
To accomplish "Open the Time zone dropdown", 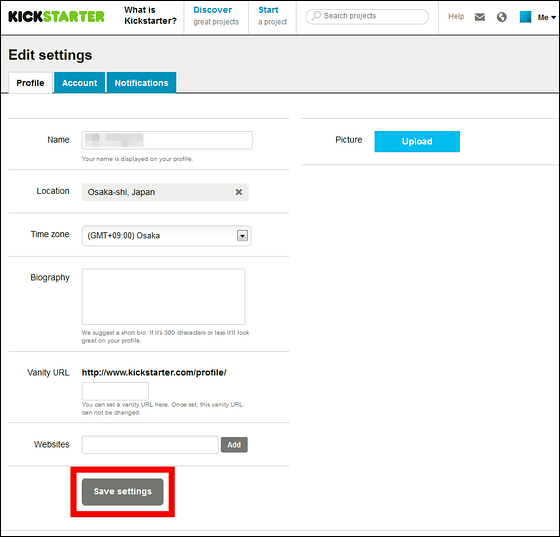I will coord(166,236).
